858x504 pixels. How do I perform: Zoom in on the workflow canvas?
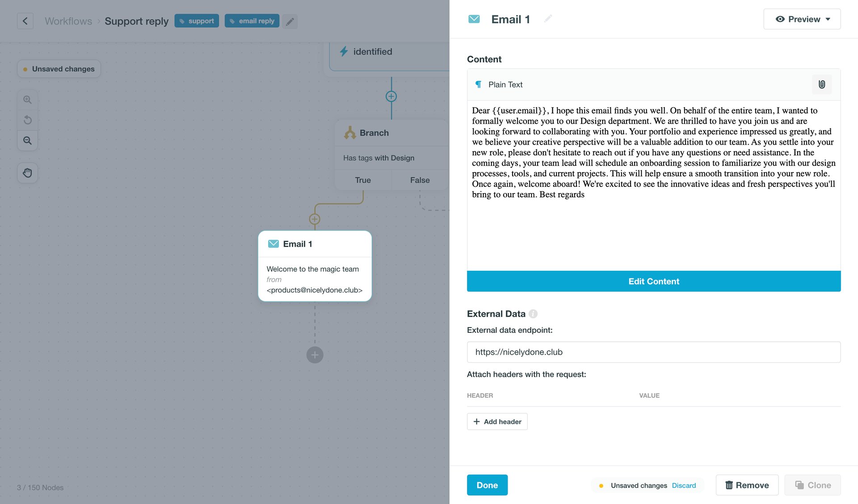click(x=27, y=100)
